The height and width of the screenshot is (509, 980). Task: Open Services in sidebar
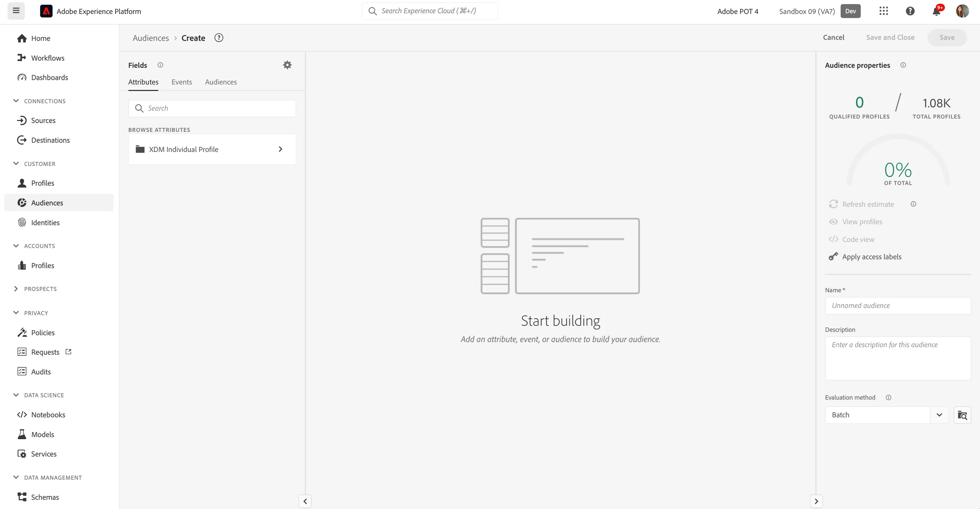59,454
